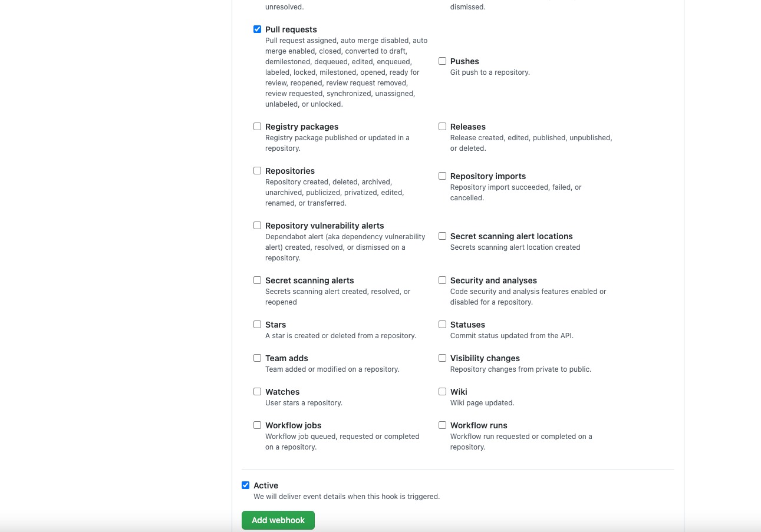
Task: Enable Secret scanning alert locations
Action: pyautogui.click(x=442, y=236)
